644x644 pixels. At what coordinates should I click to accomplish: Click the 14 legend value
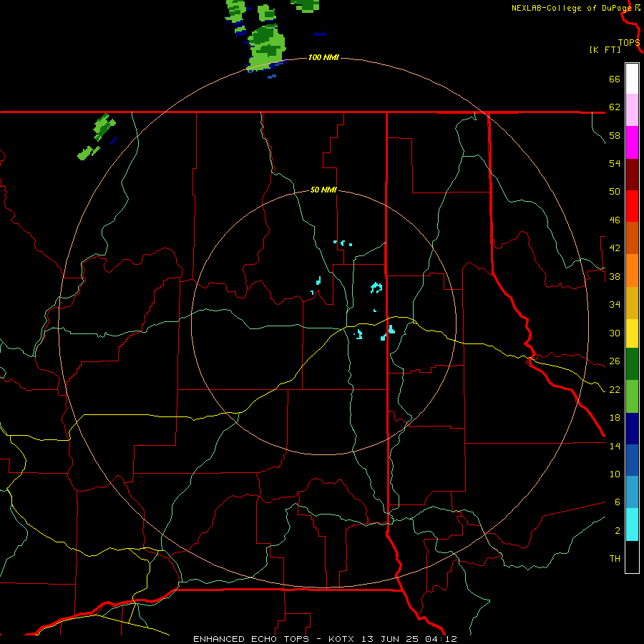(615, 446)
